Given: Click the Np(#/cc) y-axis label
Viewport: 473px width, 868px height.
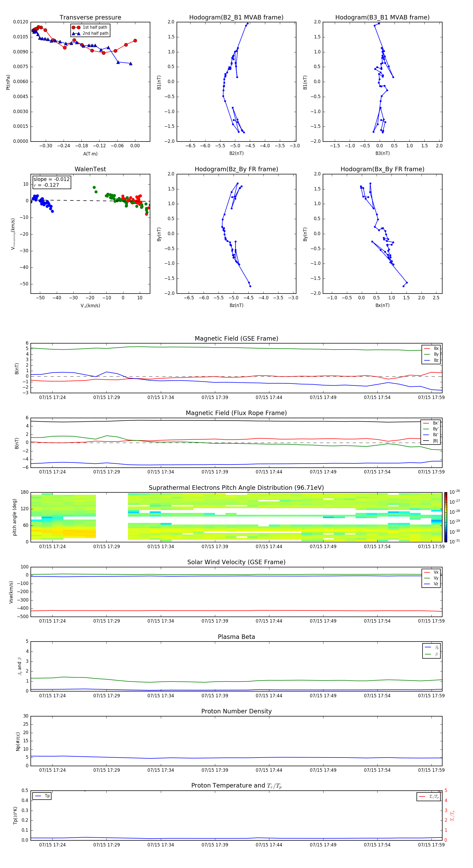Looking at the screenshot, I should tap(18, 741).
